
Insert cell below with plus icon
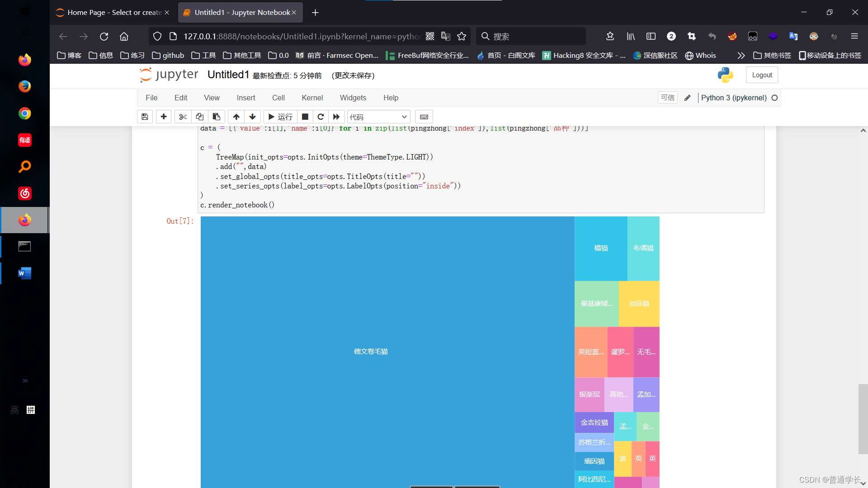tap(164, 117)
